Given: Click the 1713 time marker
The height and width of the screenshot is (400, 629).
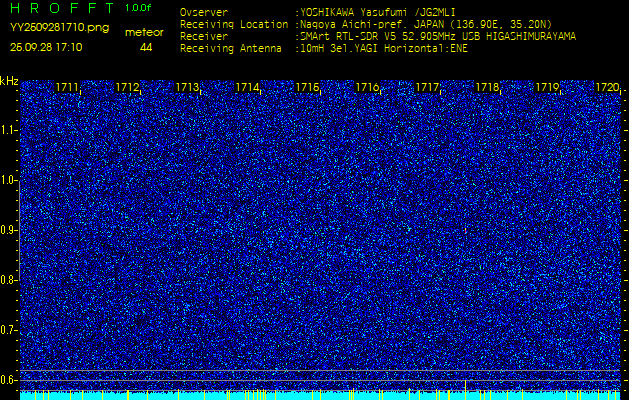Looking at the screenshot, I should tap(188, 88).
